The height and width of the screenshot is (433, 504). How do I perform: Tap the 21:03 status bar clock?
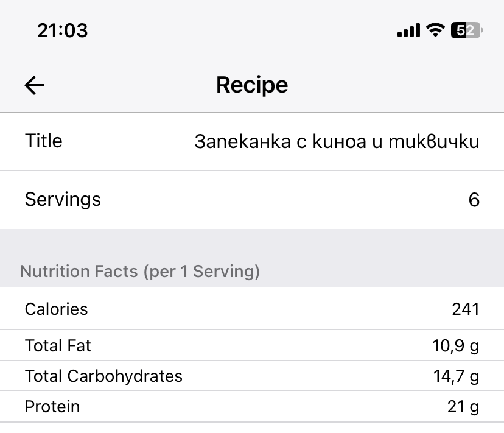click(63, 30)
